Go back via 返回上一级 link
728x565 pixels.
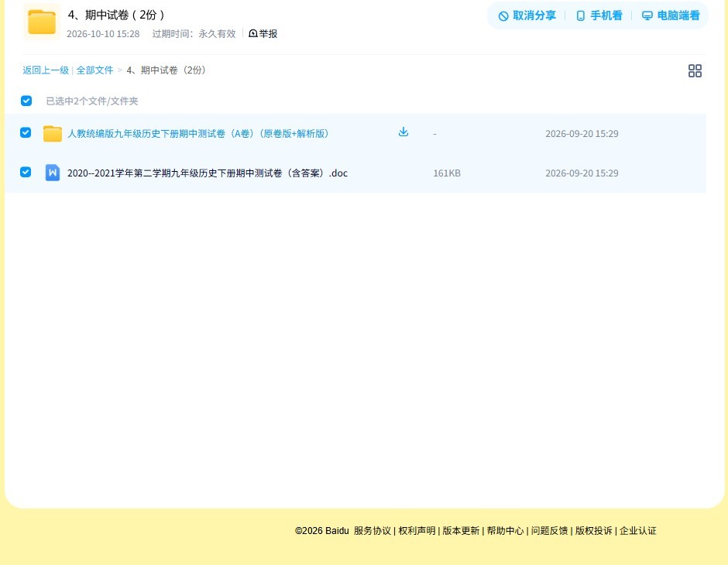pos(46,70)
